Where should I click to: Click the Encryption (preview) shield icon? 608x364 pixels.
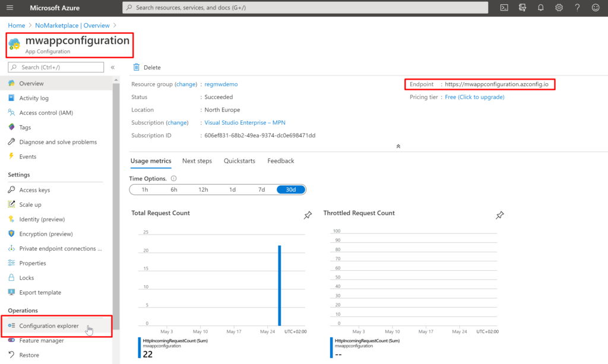pos(11,234)
